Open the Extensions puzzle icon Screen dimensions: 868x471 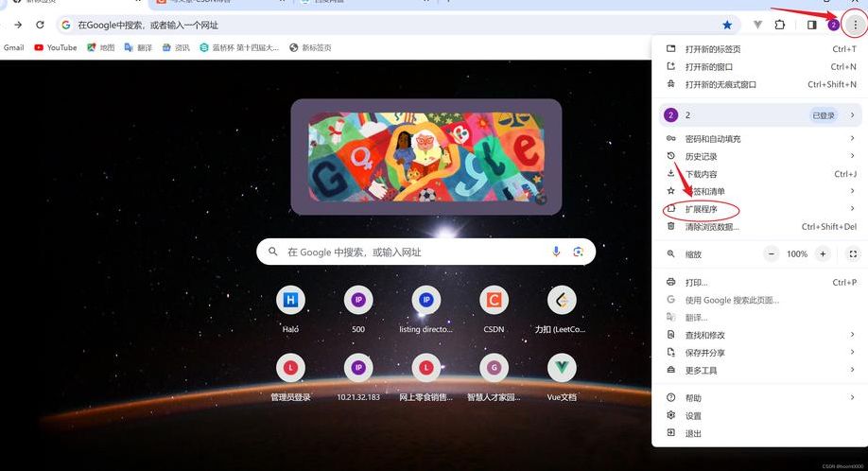click(780, 25)
